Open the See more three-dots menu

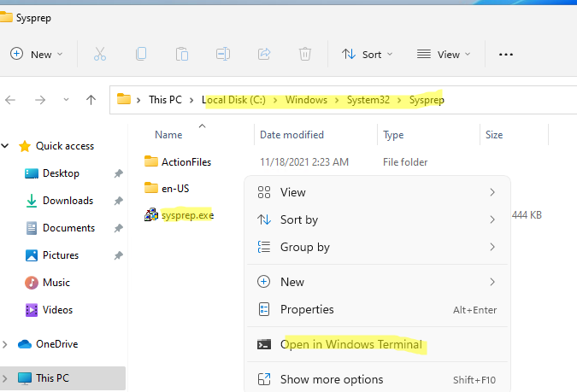(506, 55)
